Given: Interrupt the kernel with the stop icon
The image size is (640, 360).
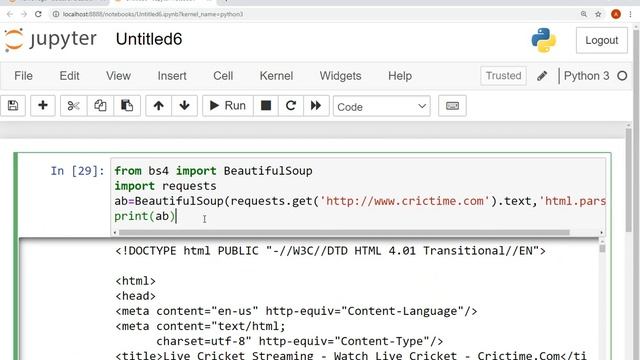Looking at the screenshot, I should click(266, 106).
